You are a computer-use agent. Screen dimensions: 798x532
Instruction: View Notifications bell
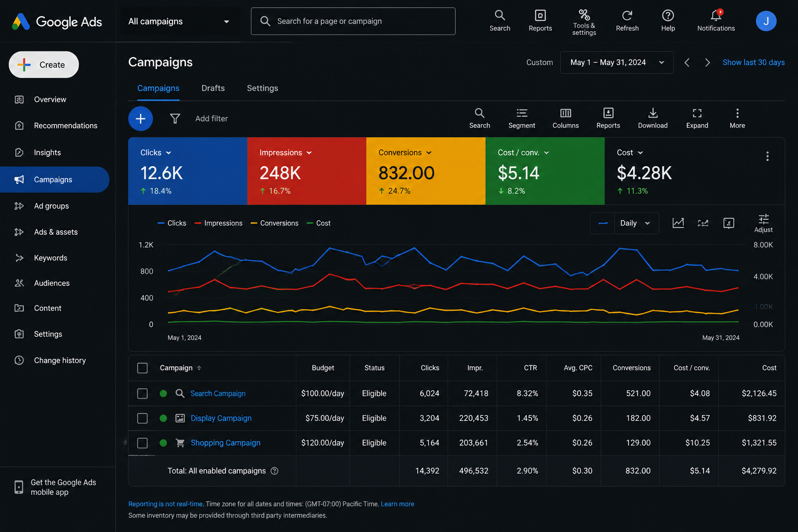716,21
